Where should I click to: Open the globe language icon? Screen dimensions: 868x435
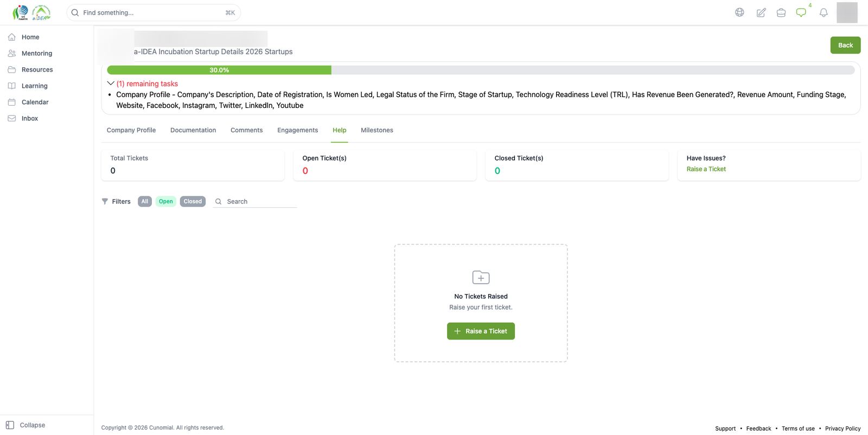click(739, 12)
